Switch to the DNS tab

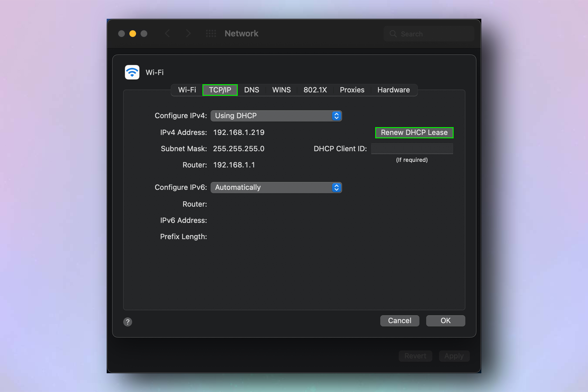click(251, 90)
